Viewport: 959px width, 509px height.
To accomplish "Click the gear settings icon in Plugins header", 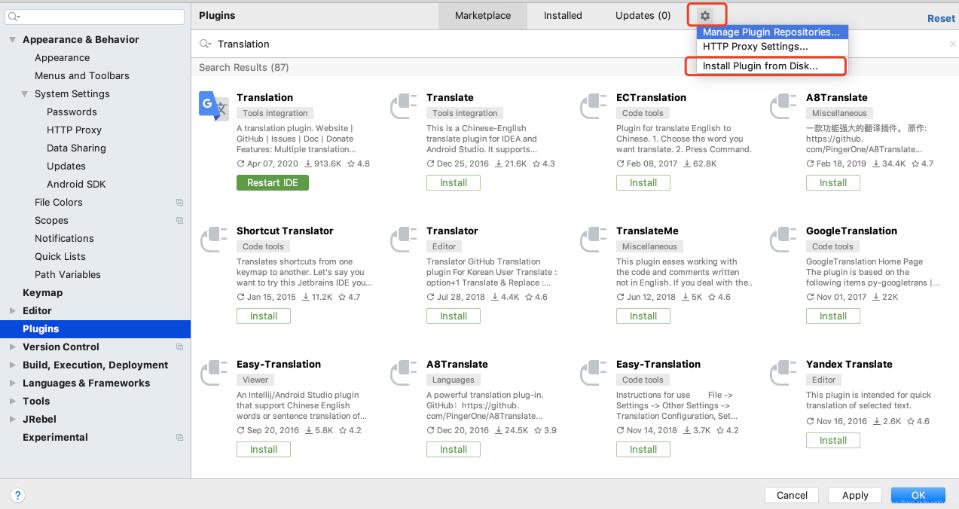I will (705, 16).
